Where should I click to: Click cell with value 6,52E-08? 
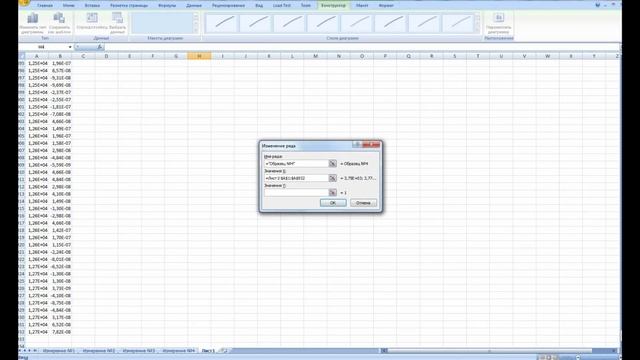(x=60, y=324)
